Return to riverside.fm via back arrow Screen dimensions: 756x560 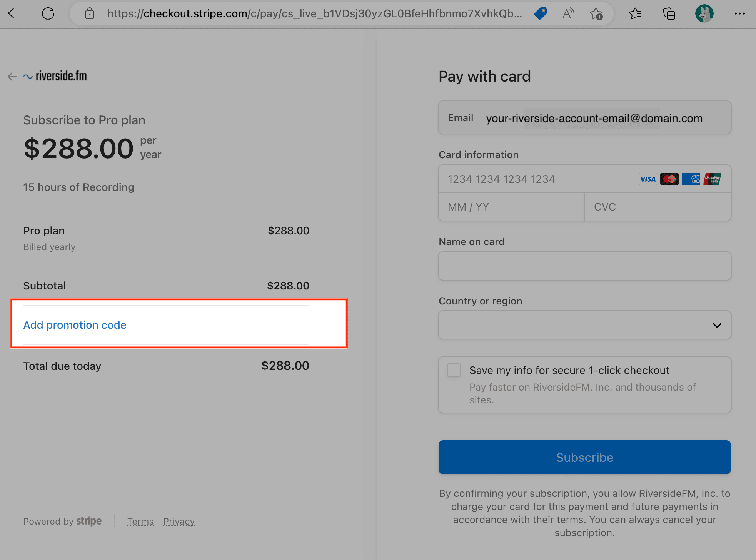[x=12, y=77]
